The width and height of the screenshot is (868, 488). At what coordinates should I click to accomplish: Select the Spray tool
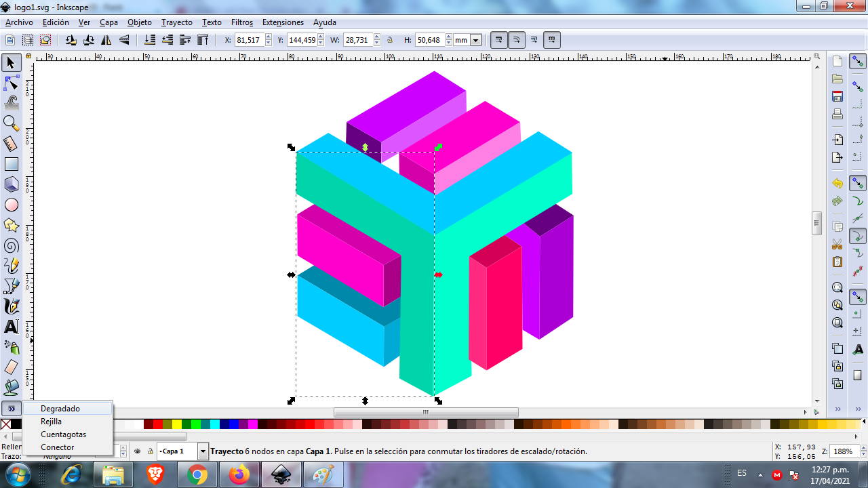click(11, 347)
